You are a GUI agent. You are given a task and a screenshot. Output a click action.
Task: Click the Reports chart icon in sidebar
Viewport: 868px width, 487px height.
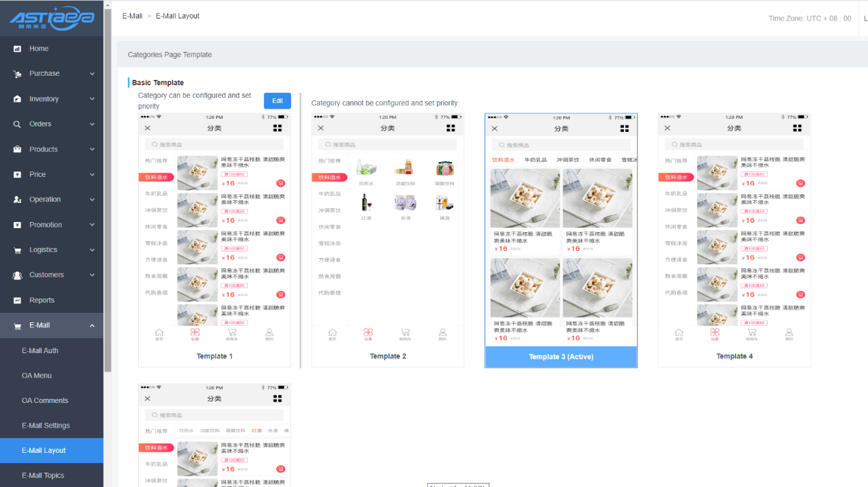(17, 301)
